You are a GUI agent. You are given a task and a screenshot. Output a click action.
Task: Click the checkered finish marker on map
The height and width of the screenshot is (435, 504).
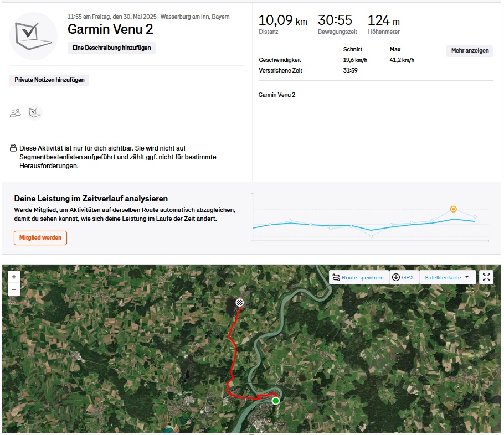240,302
